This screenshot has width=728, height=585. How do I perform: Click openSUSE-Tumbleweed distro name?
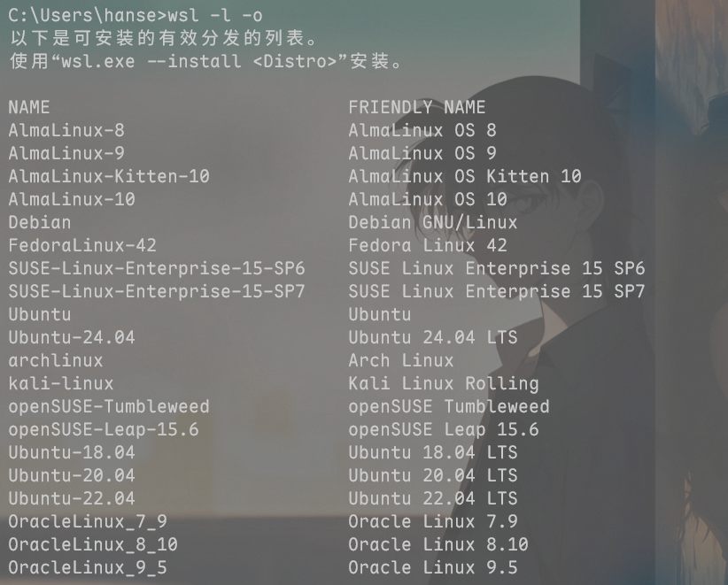(x=109, y=406)
